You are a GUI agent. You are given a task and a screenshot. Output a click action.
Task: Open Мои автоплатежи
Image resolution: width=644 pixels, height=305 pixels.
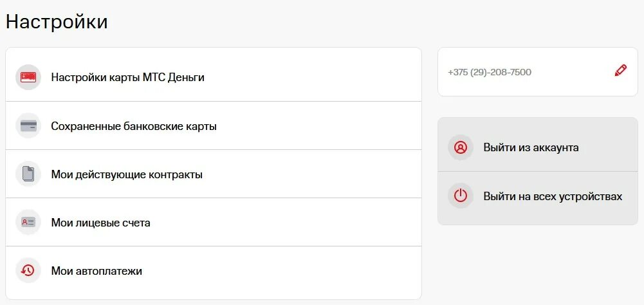click(x=214, y=270)
